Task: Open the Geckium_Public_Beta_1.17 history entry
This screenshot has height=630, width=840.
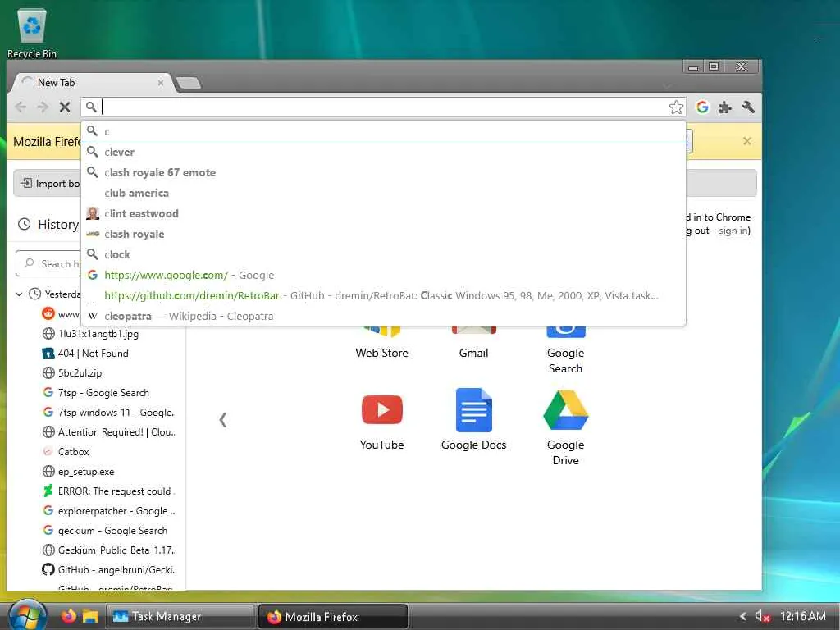Action: click(108, 550)
